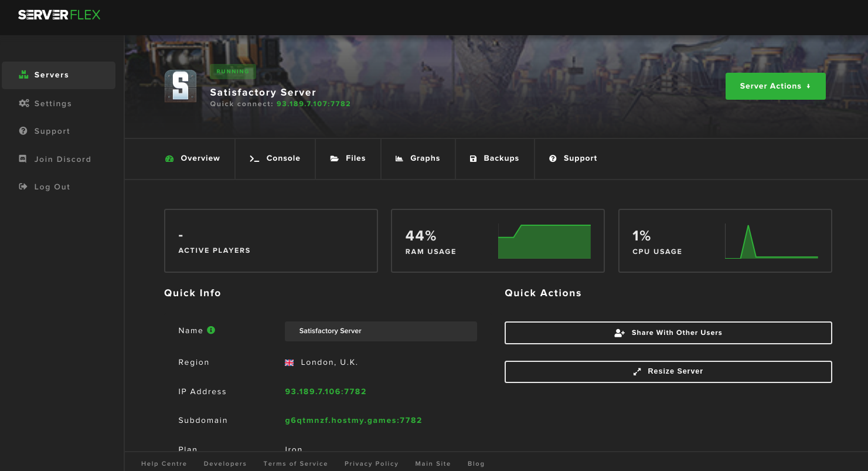Click the London, U.K. region text
Viewport: 868px width, 471px height.
point(329,362)
